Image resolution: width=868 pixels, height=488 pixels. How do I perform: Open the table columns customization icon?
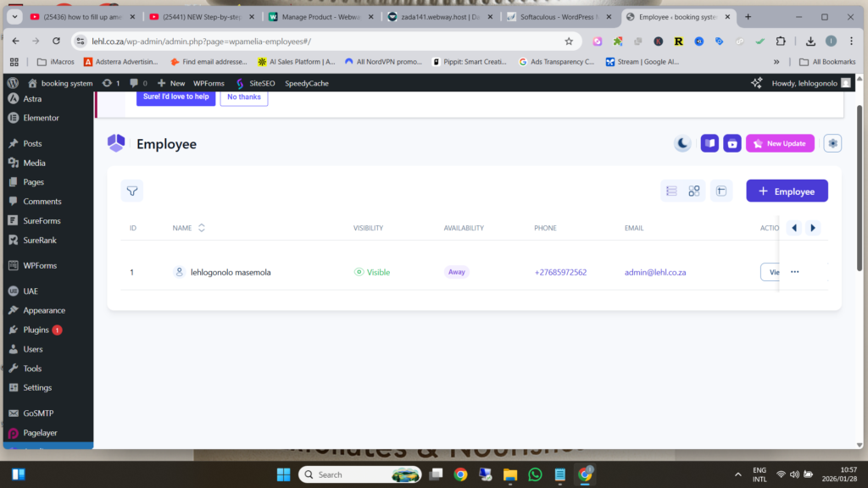pyautogui.click(x=721, y=191)
